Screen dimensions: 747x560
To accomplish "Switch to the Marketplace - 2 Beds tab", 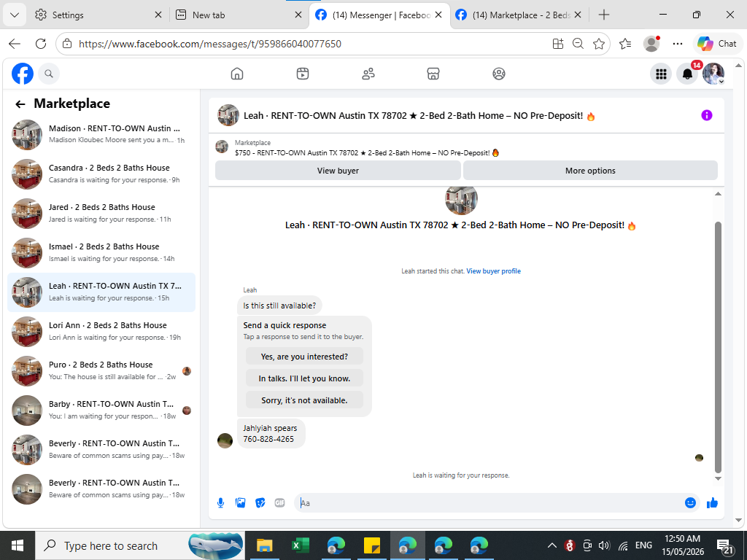I will pos(519,15).
